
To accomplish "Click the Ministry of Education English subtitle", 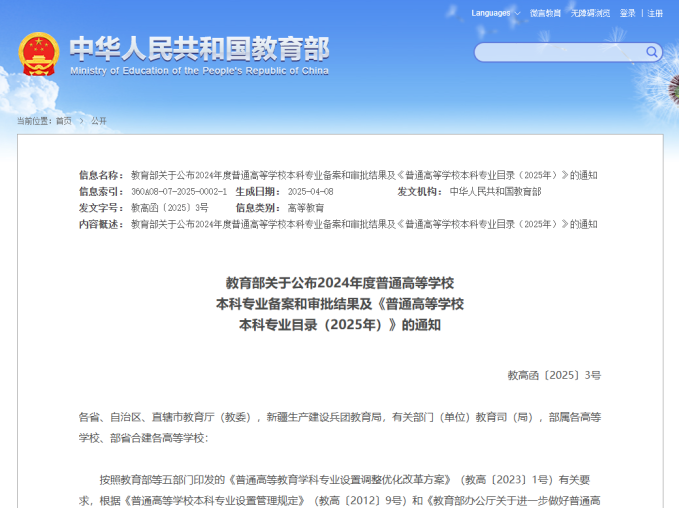I will pyautogui.click(x=200, y=71).
